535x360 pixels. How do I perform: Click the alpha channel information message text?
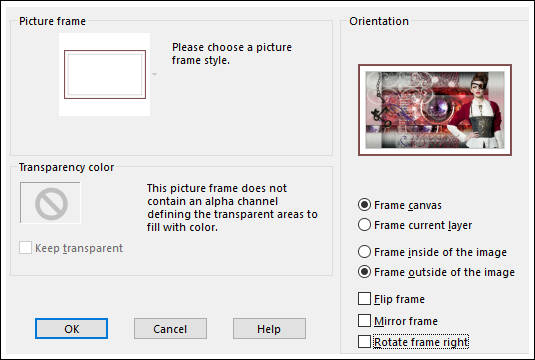(x=232, y=207)
